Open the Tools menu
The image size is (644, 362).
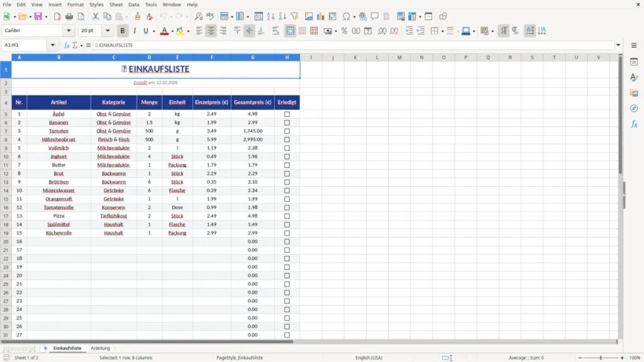(151, 4)
